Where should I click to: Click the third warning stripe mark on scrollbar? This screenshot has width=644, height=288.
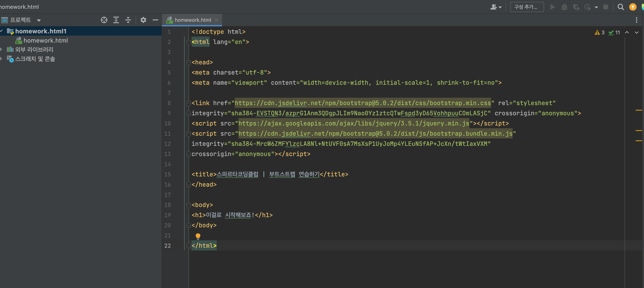point(639,141)
